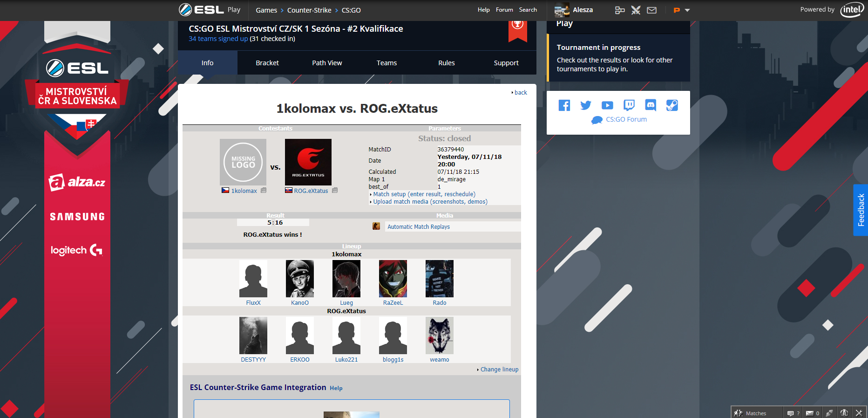
Task: Open the tournaments bracket icon in header
Action: tap(620, 10)
